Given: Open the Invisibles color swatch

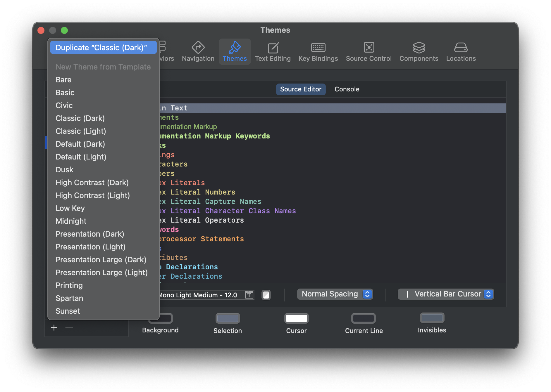Looking at the screenshot, I should [x=432, y=318].
